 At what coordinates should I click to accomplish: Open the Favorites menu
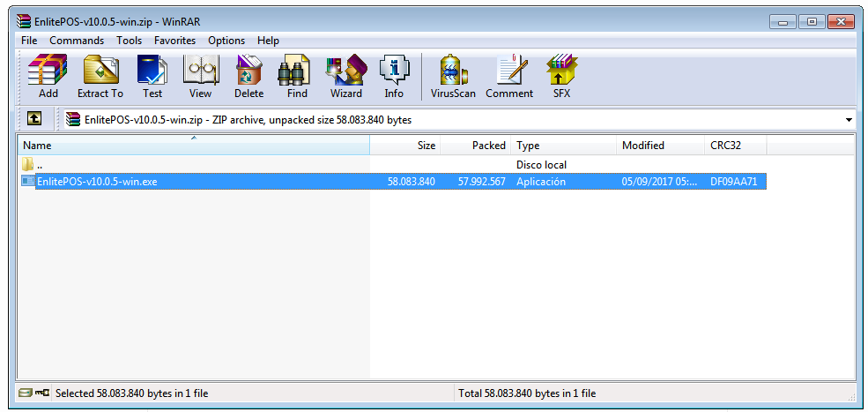tap(175, 41)
